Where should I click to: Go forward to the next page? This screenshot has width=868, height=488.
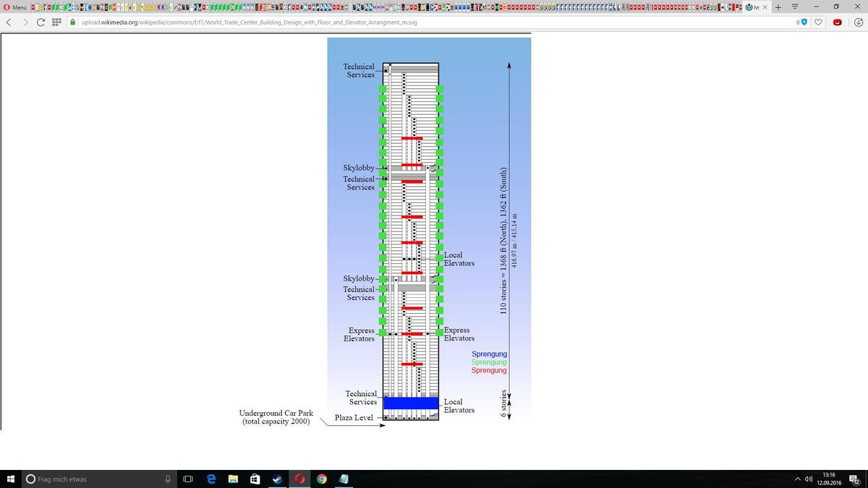24,22
